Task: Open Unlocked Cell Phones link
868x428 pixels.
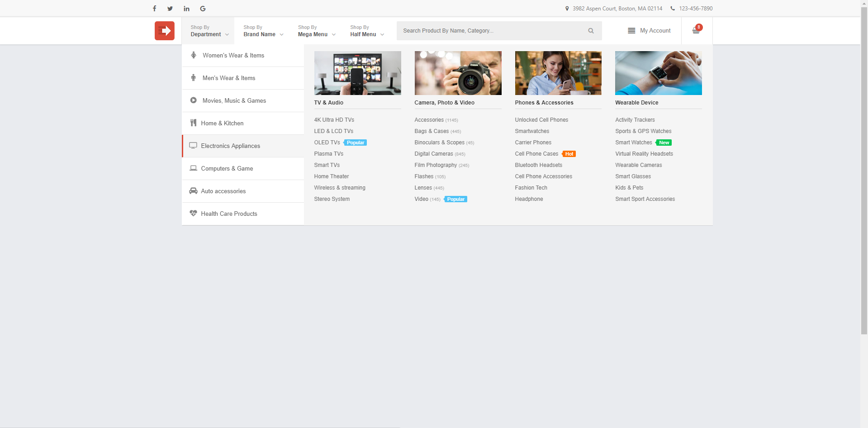Action: (541, 120)
